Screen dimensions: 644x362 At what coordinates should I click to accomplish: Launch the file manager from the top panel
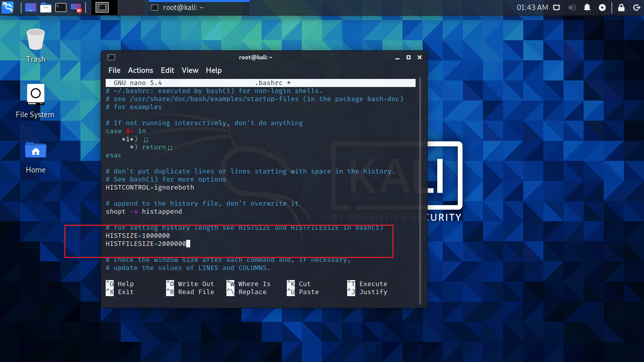(46, 8)
